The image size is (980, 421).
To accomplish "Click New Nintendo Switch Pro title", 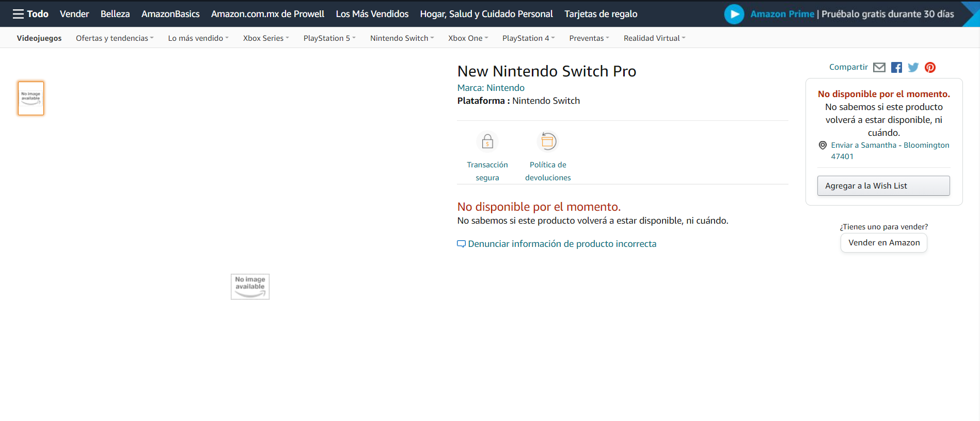I will [547, 71].
